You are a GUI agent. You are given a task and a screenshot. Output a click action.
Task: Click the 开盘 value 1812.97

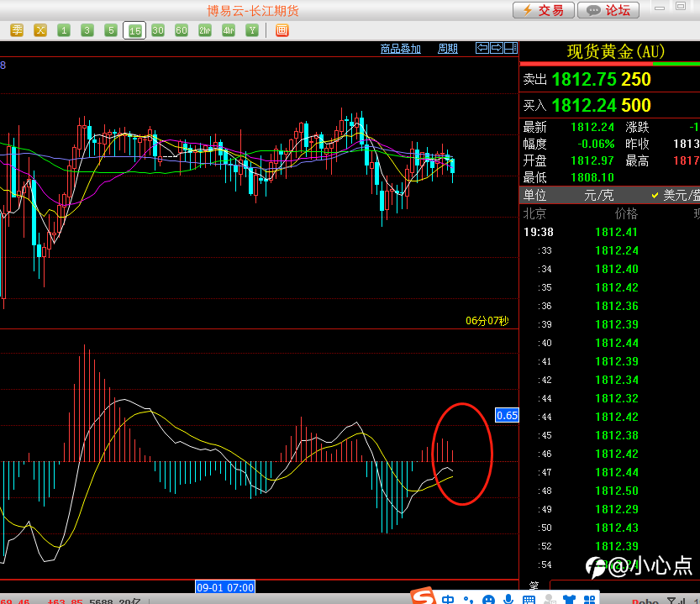[x=592, y=160]
